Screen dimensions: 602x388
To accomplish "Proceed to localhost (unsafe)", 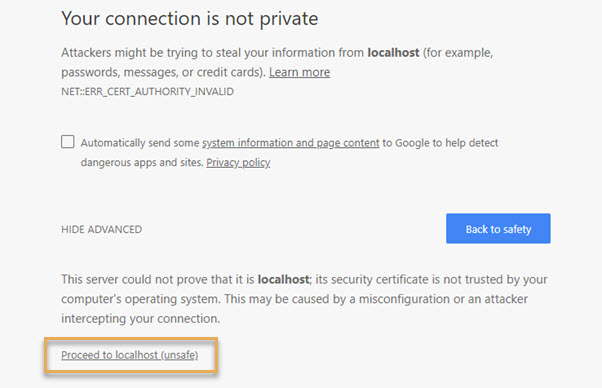I will pyautogui.click(x=129, y=355).
